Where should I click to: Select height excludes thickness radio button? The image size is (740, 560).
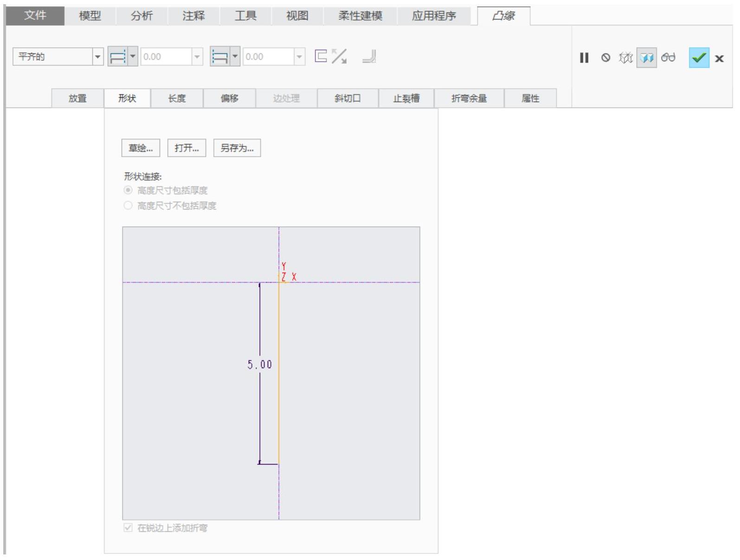click(x=128, y=205)
